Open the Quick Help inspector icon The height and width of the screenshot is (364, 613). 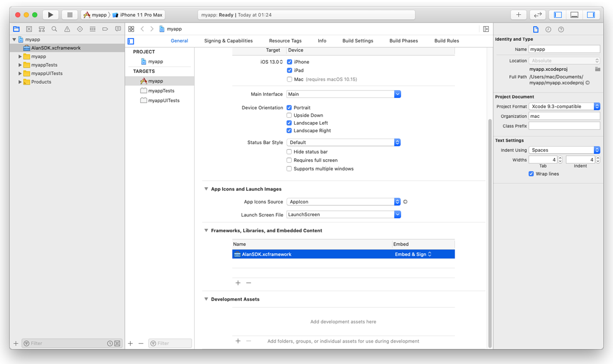(x=561, y=30)
